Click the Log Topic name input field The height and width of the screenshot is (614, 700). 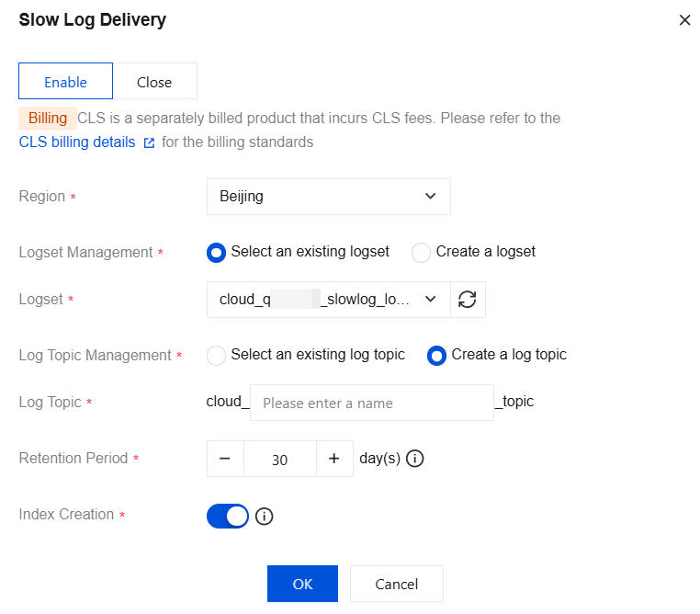pyautogui.click(x=371, y=403)
